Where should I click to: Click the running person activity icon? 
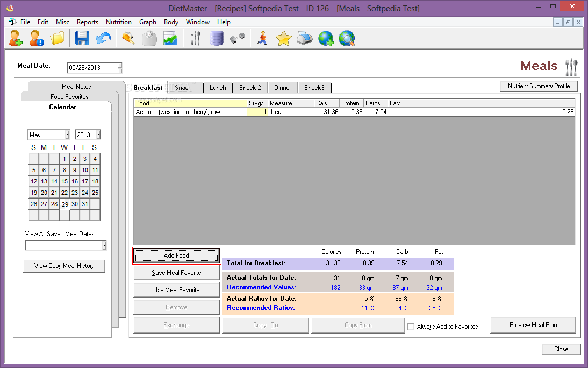pyautogui.click(x=263, y=38)
